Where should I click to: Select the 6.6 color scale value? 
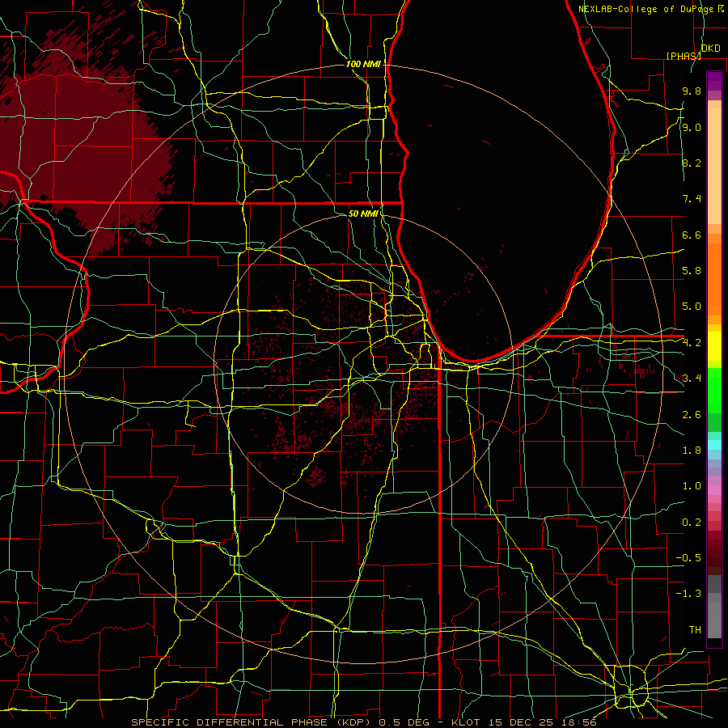pos(692,235)
